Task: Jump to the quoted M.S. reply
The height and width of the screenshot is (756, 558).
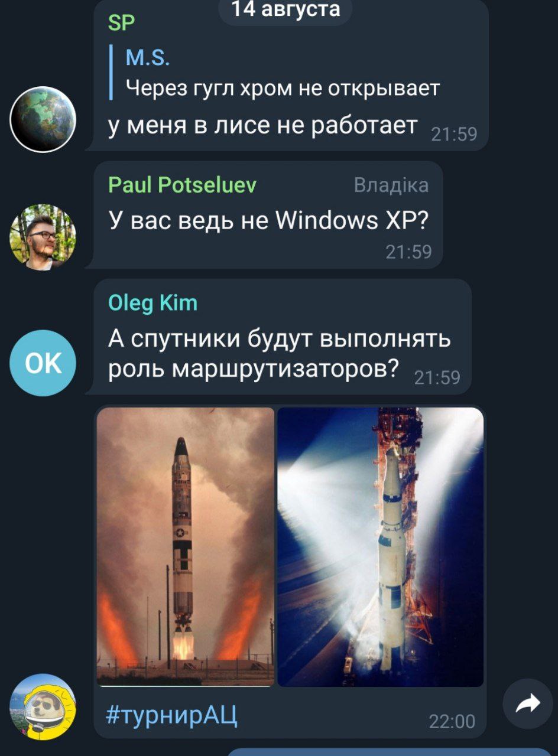Action: (275, 74)
